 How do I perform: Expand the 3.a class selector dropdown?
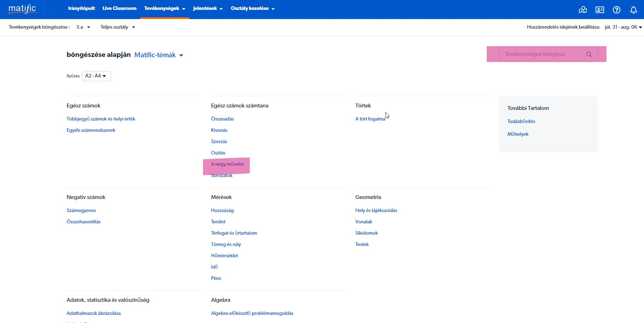click(83, 27)
